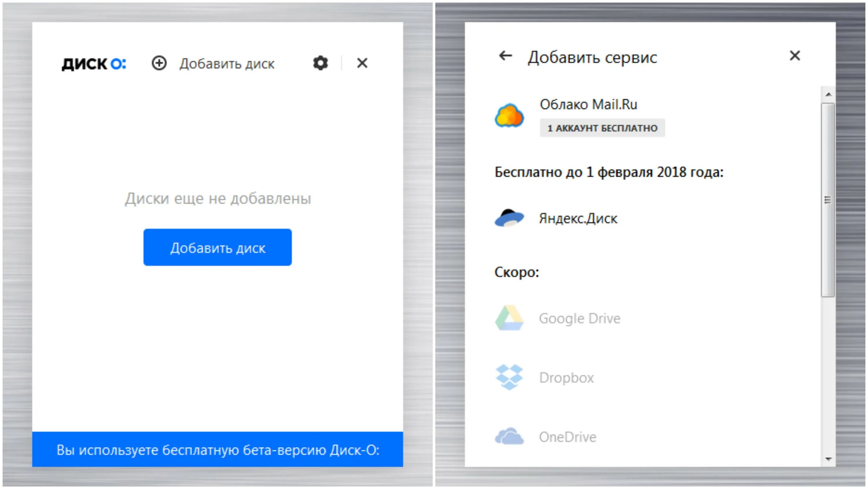Click the blue "Добавить диск" button

[x=217, y=247]
